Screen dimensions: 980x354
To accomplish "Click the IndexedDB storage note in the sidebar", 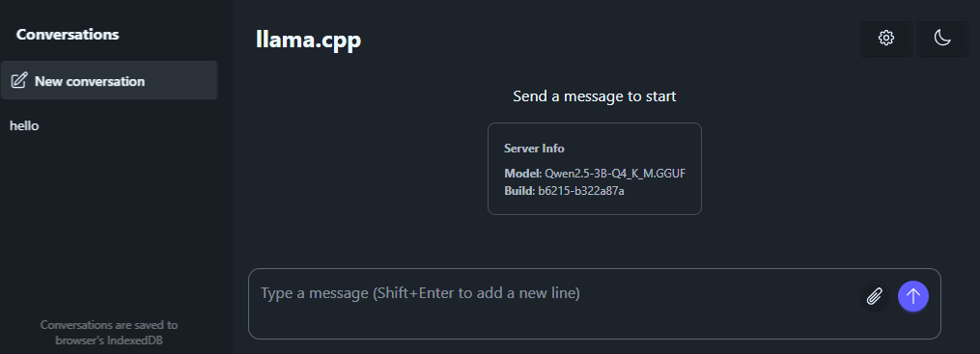I will point(109,333).
